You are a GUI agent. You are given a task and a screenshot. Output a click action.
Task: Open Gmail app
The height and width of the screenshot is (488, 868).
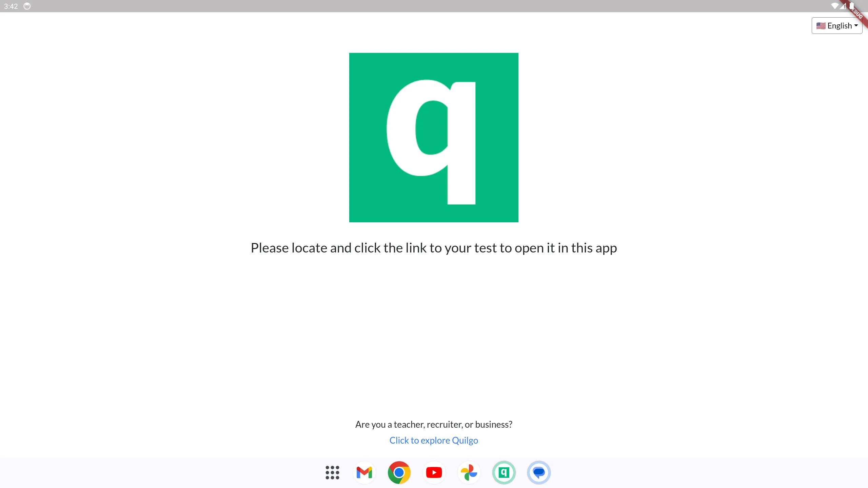(x=364, y=472)
